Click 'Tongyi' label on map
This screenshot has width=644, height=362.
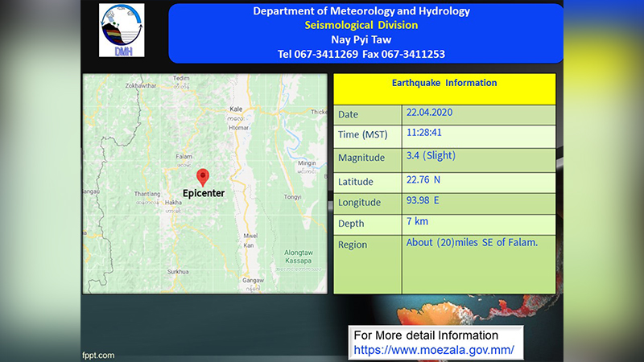click(292, 197)
